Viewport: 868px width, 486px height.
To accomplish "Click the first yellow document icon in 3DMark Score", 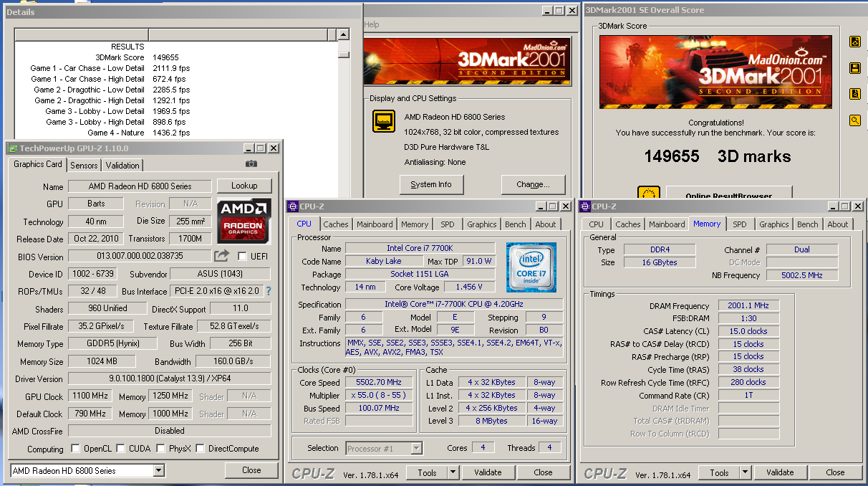I will 854,42.
